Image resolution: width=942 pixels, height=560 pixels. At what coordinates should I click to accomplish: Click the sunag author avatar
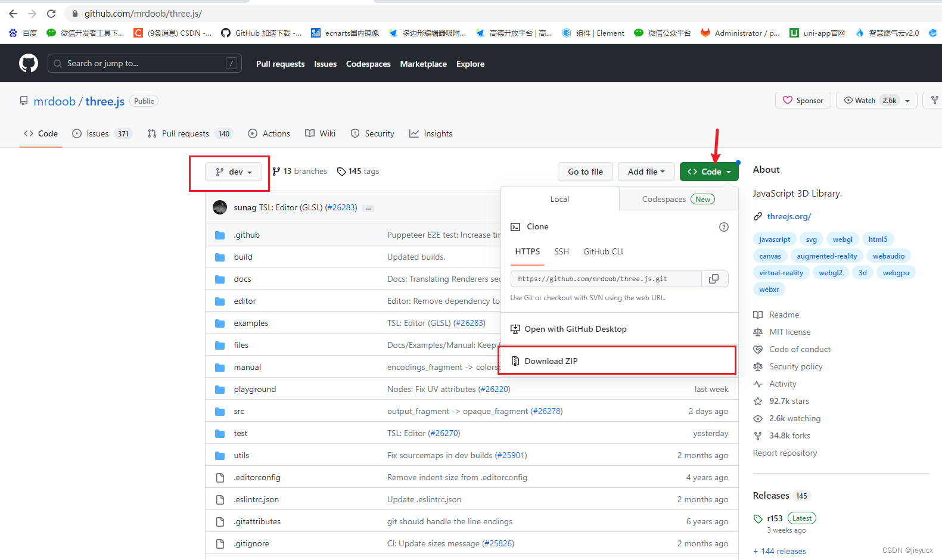tap(220, 207)
